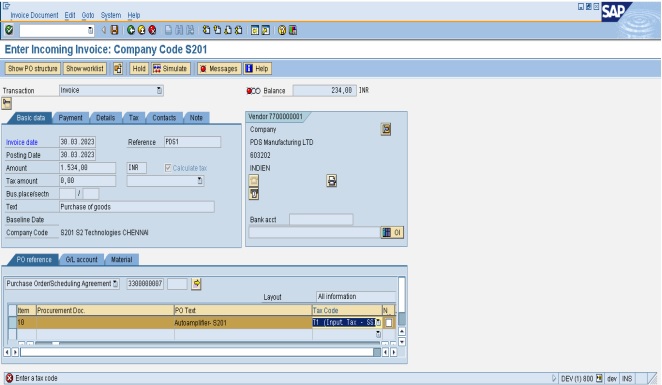Click the Create New Session icon
The image size is (662, 385).
pos(255,30)
